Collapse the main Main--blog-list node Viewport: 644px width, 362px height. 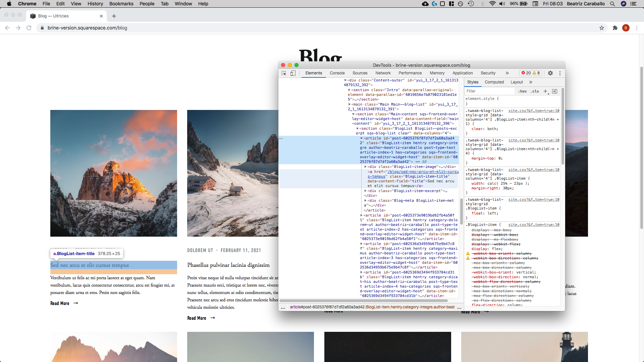click(350, 104)
